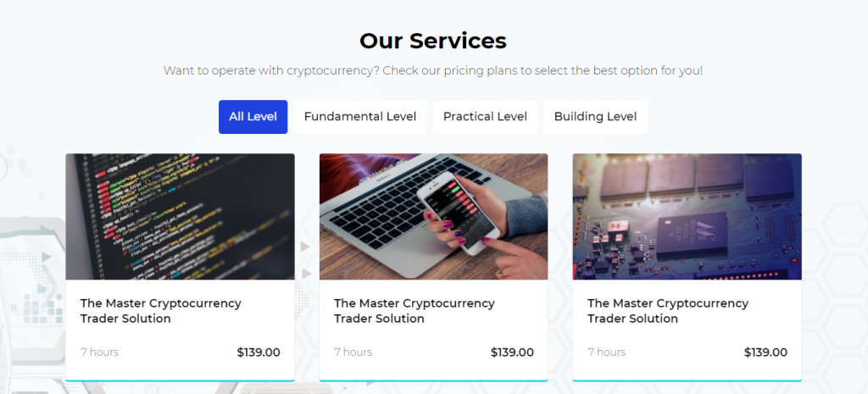Click the Our Services heading

[x=433, y=41]
